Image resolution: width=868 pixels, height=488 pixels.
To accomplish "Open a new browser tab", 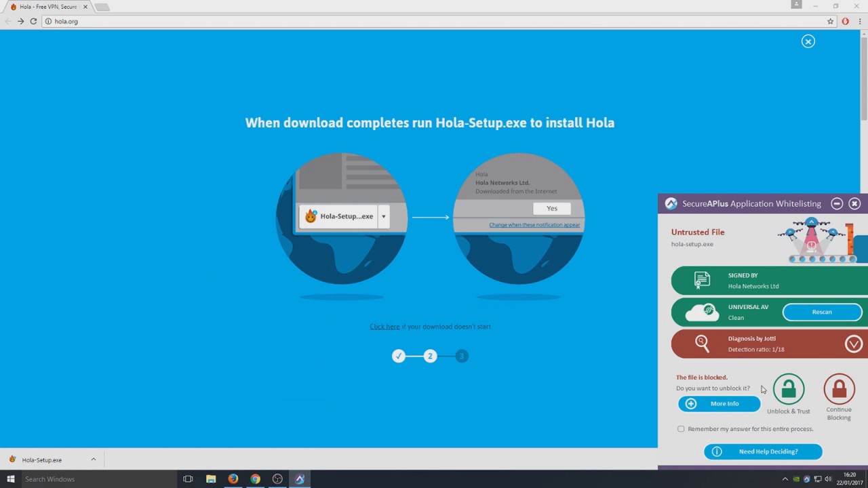I will [x=102, y=7].
